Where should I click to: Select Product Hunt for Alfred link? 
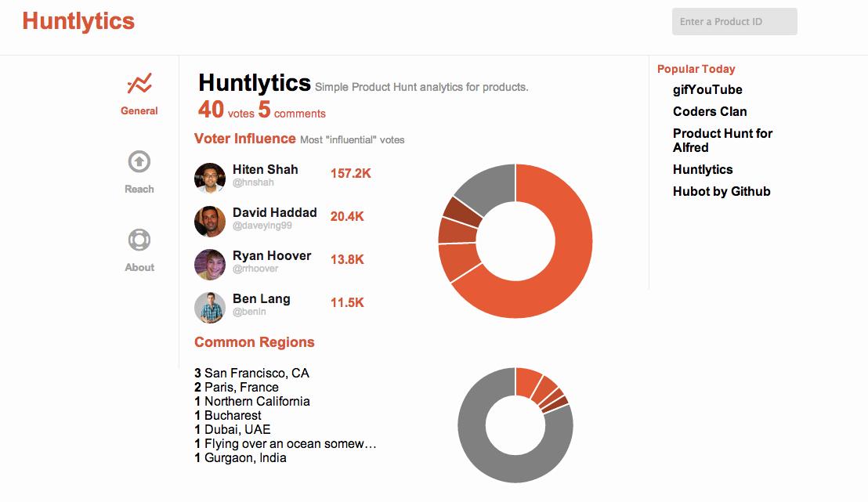pos(722,141)
